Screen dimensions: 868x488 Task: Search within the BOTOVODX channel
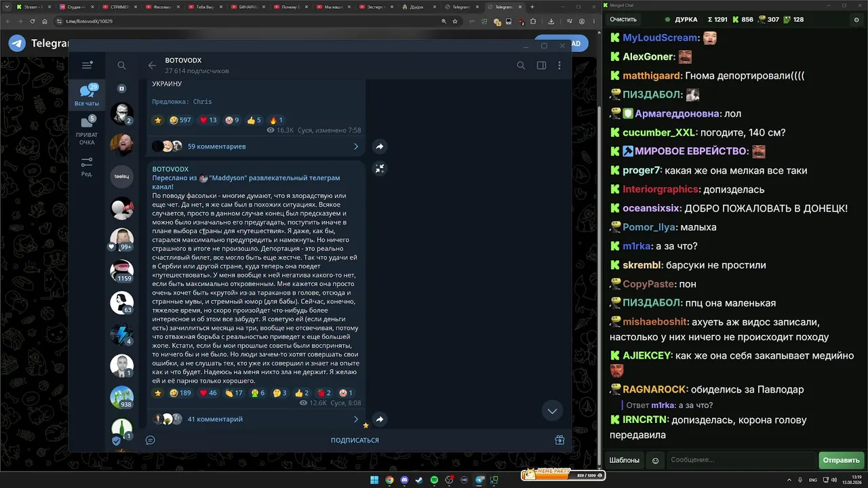521,65
